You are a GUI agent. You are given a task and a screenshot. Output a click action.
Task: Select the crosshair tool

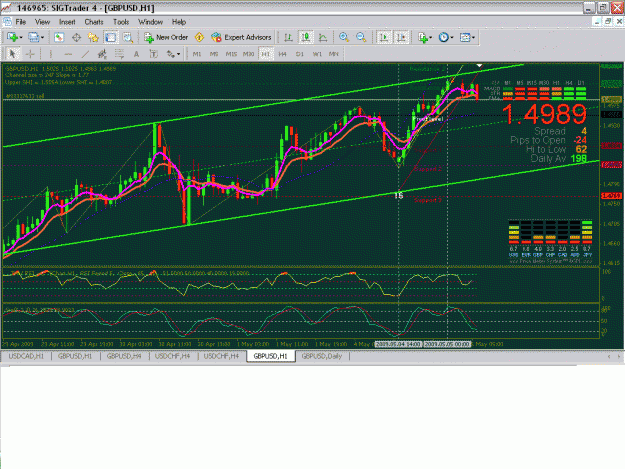30,54
